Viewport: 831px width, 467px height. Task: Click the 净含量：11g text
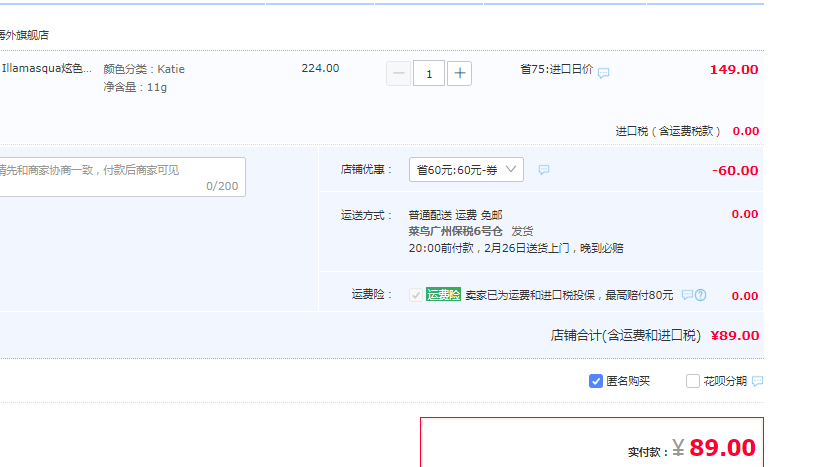coord(135,87)
